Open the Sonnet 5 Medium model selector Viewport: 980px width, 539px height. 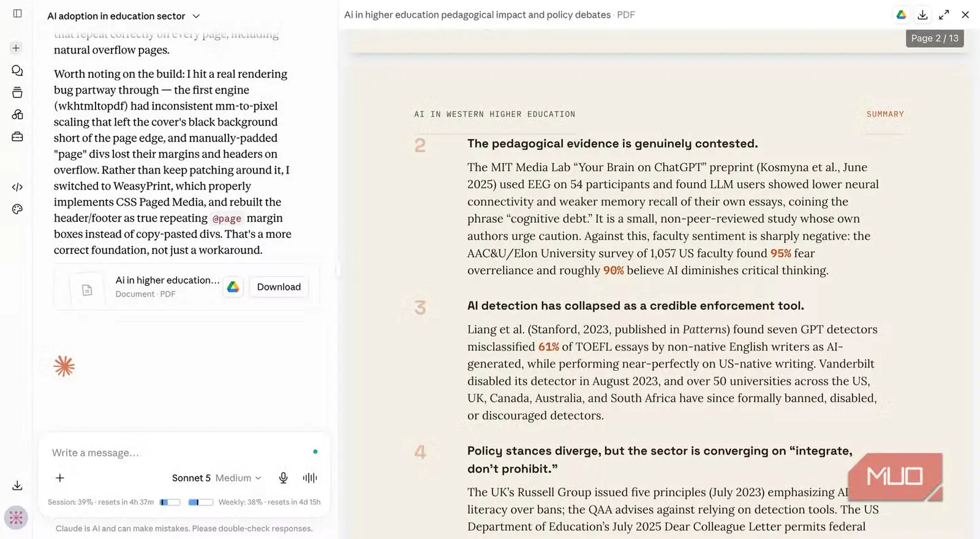(x=217, y=478)
